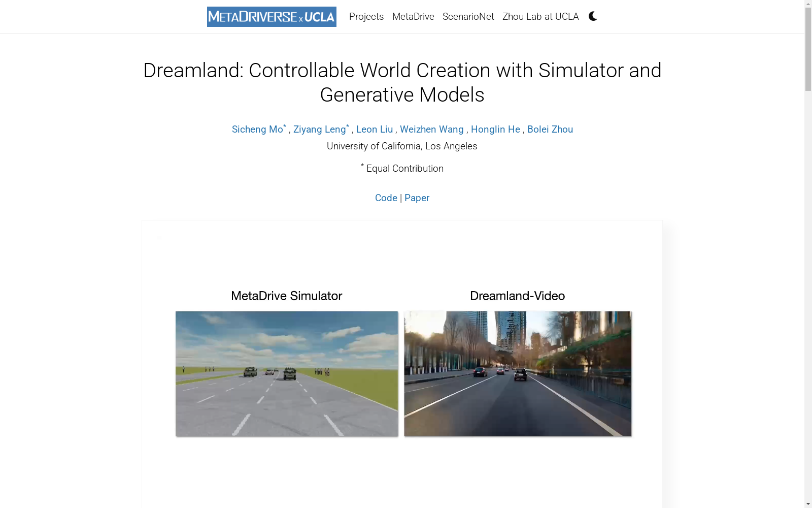Visit the Zhou Lab at UCLA page

point(540,16)
